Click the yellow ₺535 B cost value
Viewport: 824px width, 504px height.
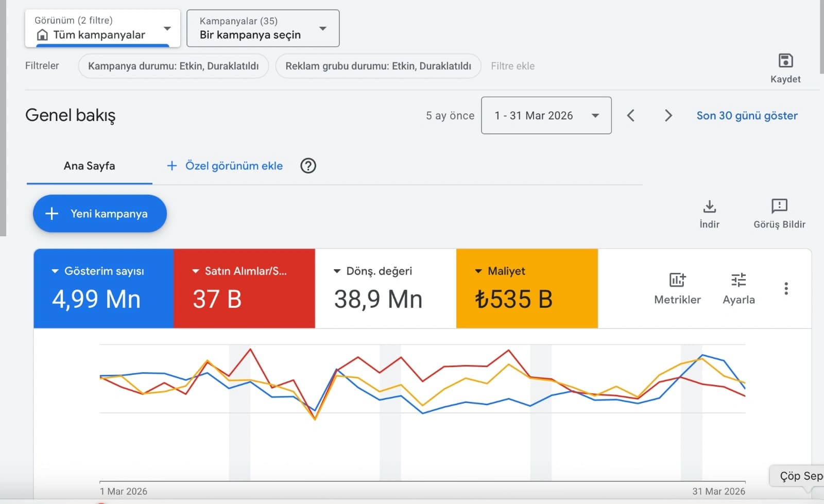coord(513,299)
